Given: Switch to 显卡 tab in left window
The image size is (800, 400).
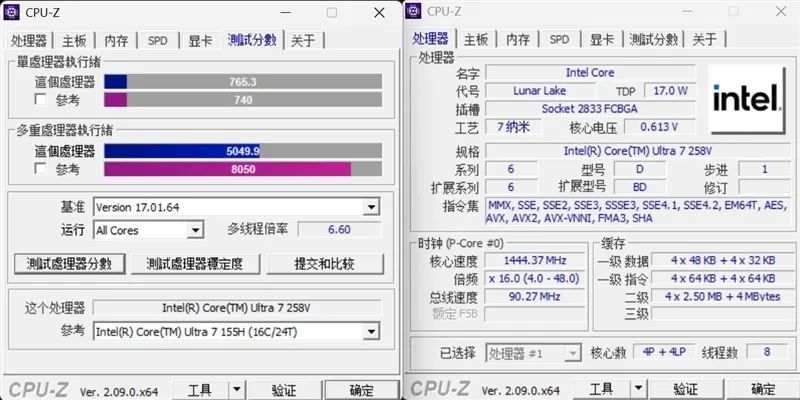Looking at the screenshot, I should click(x=201, y=40).
